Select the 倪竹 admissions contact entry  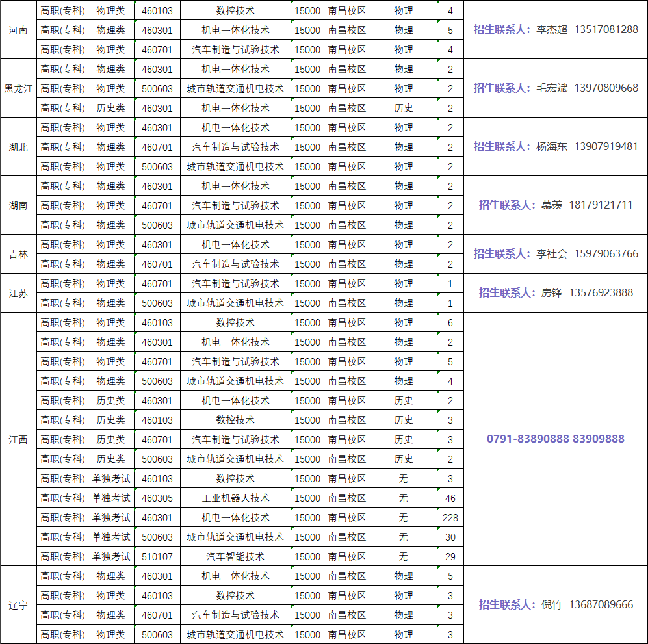pyautogui.click(x=556, y=605)
